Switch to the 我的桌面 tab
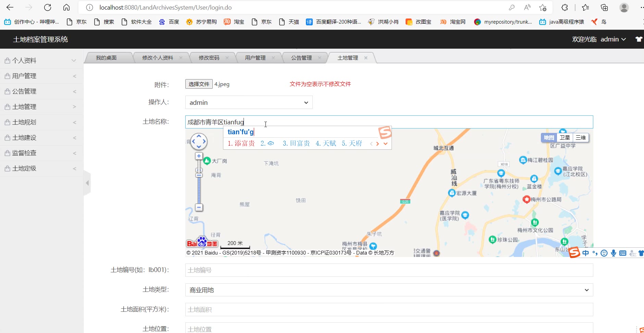 coord(106,58)
